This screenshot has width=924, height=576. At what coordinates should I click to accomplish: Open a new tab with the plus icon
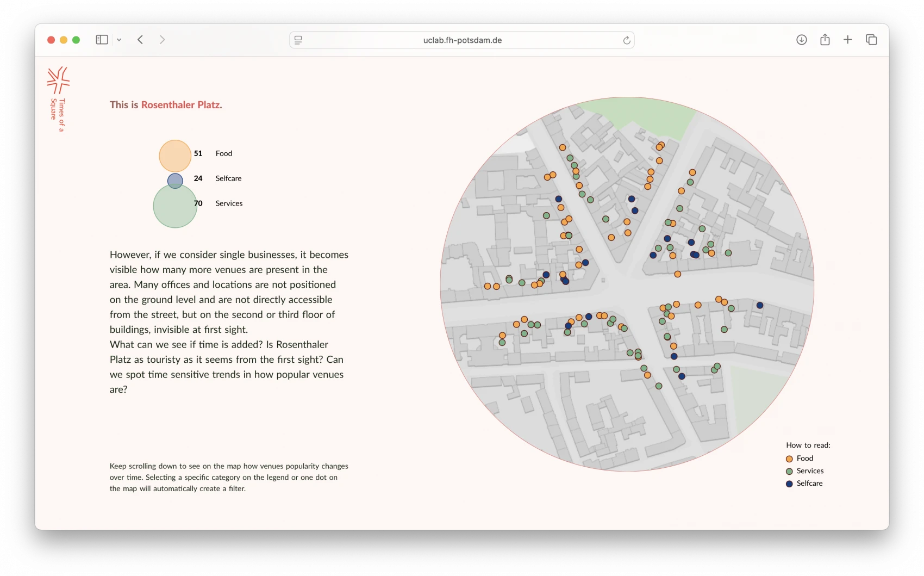coord(847,40)
